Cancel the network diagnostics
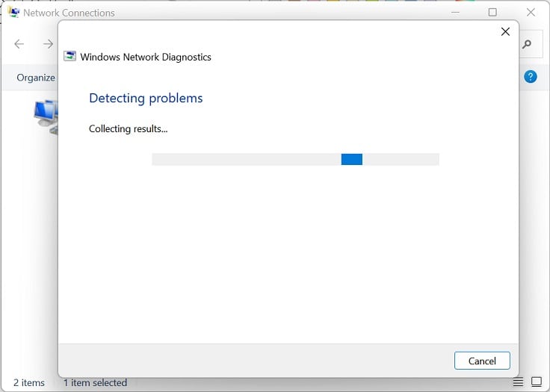 click(482, 361)
